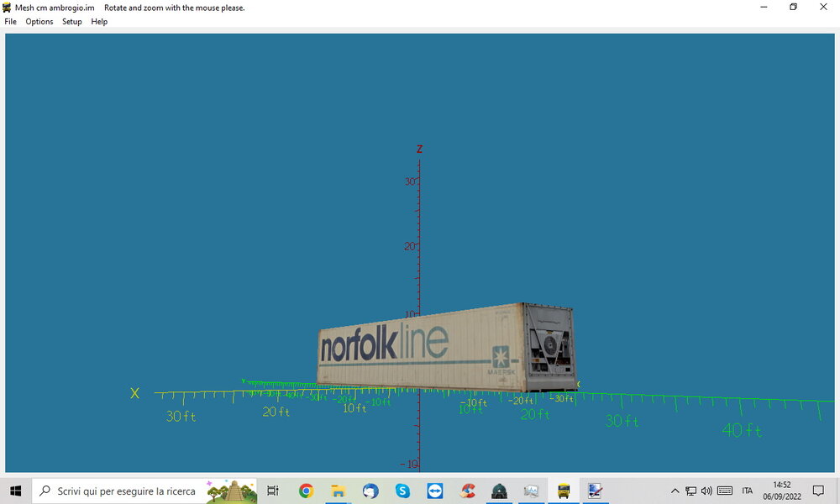Open the Setup menu
The image size is (840, 504).
[x=71, y=22]
